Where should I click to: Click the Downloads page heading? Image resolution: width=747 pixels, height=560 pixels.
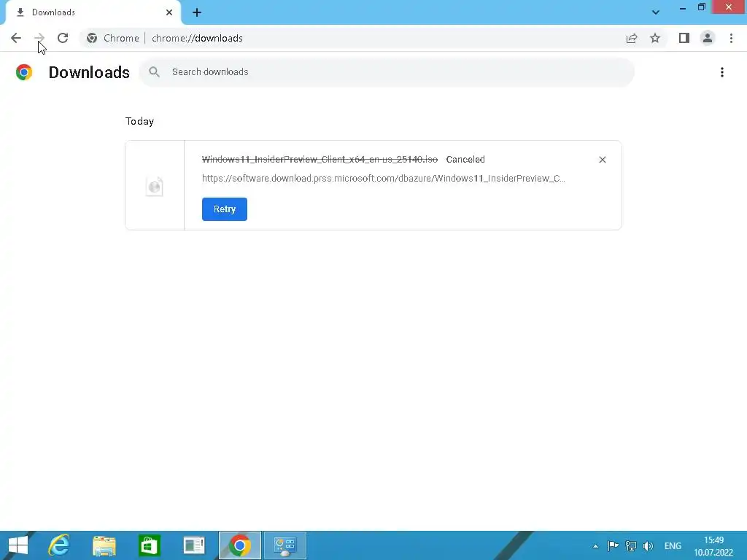pos(89,72)
